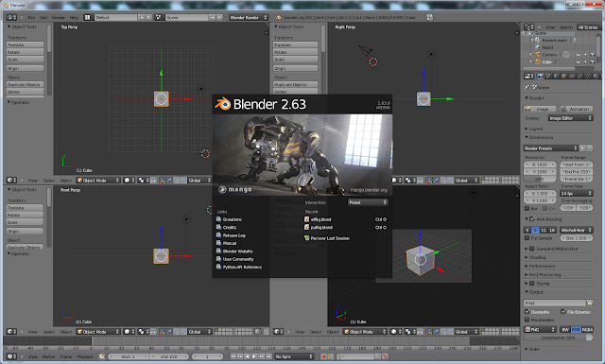Viewport: 605px width, 364px height.
Task: Open screen layout browse icon in top header
Action: (88, 17)
